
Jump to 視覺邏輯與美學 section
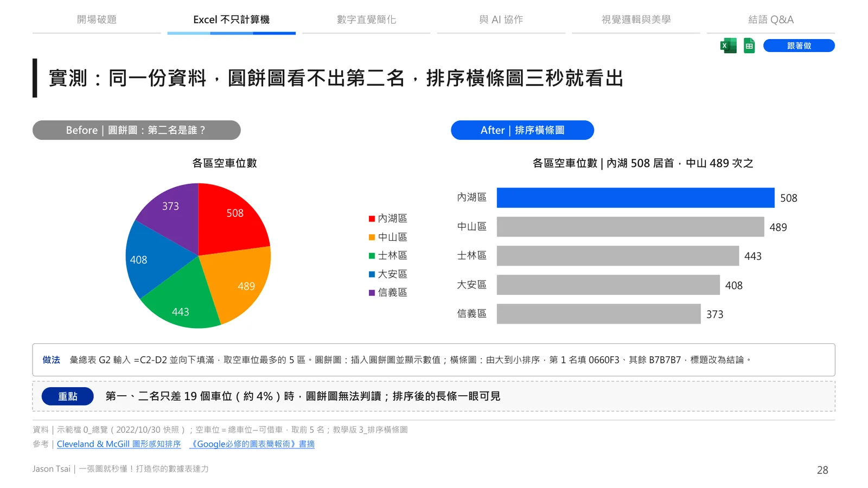[636, 20]
